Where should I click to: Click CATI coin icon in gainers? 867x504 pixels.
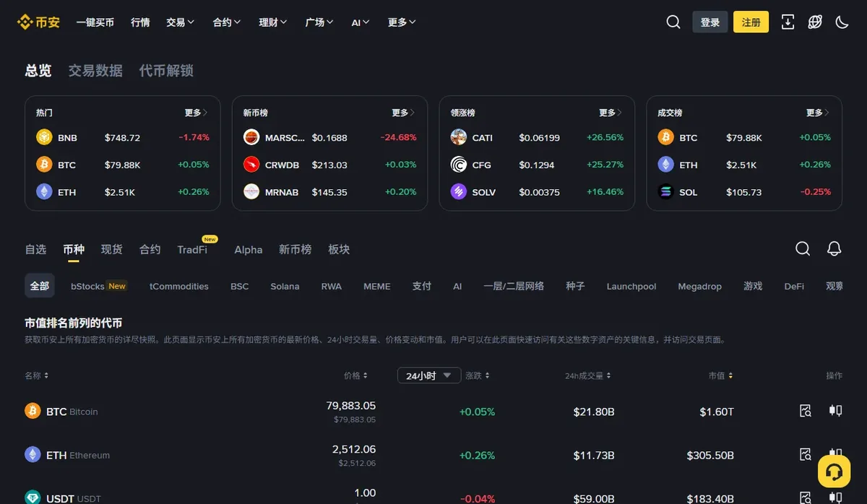point(459,137)
